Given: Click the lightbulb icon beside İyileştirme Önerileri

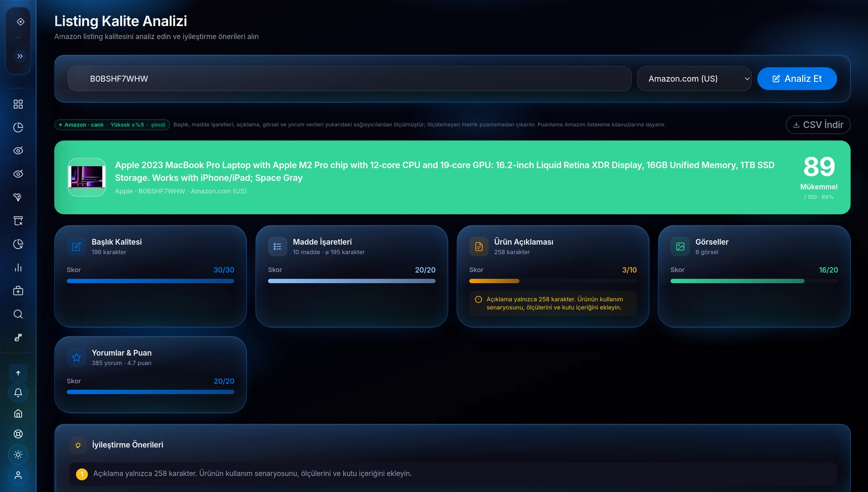Looking at the screenshot, I should coord(78,445).
